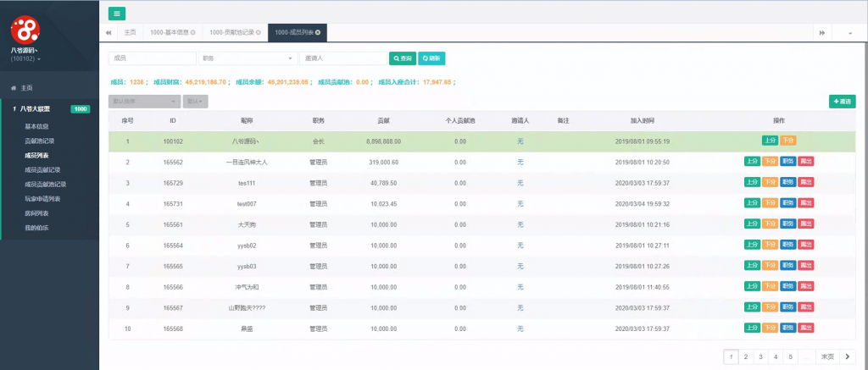The height and width of the screenshot is (370, 868).
Task: Click the 成员 search input field
Action: [151, 58]
